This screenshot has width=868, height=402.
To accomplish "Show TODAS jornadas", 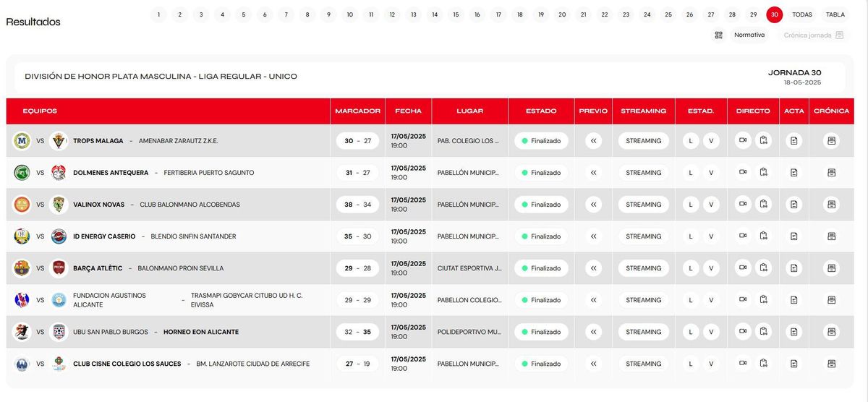I will (801, 14).
